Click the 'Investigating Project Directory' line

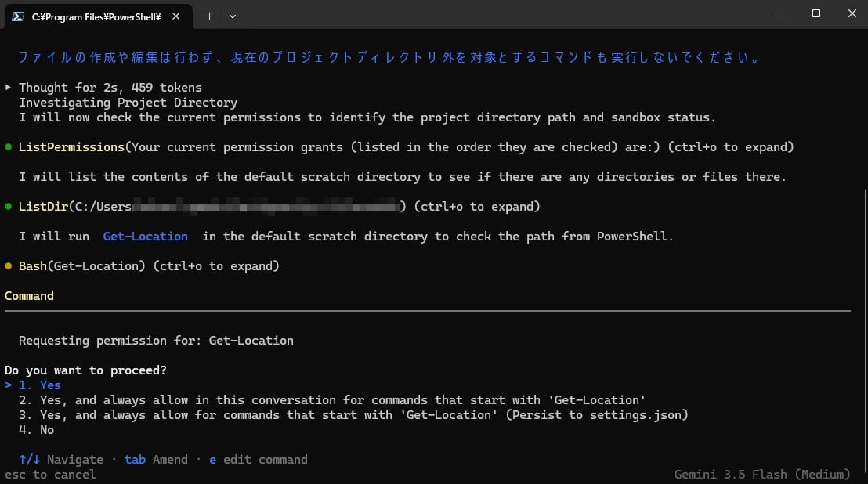pyautogui.click(x=128, y=103)
